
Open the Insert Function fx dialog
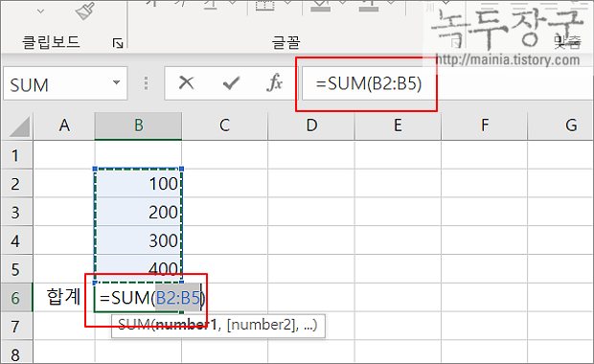[275, 82]
